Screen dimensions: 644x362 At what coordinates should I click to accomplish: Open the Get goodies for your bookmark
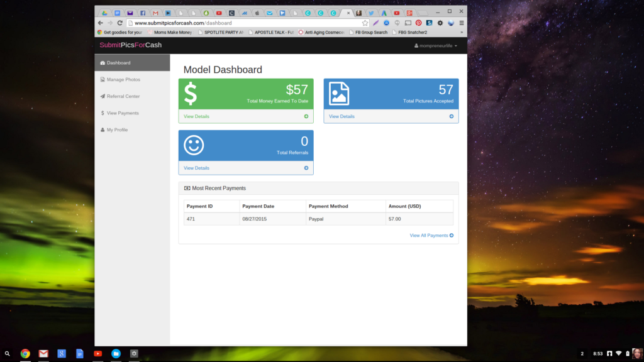tap(120, 33)
